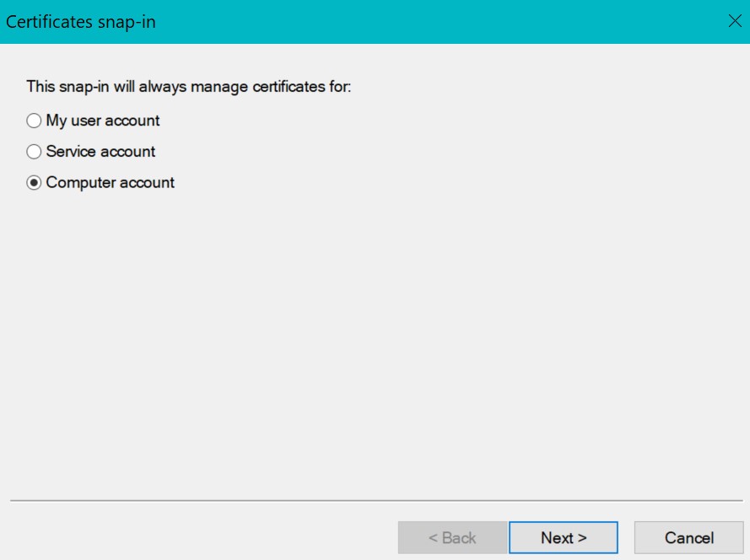Click the Service account label text
750x560 pixels.
click(x=99, y=152)
